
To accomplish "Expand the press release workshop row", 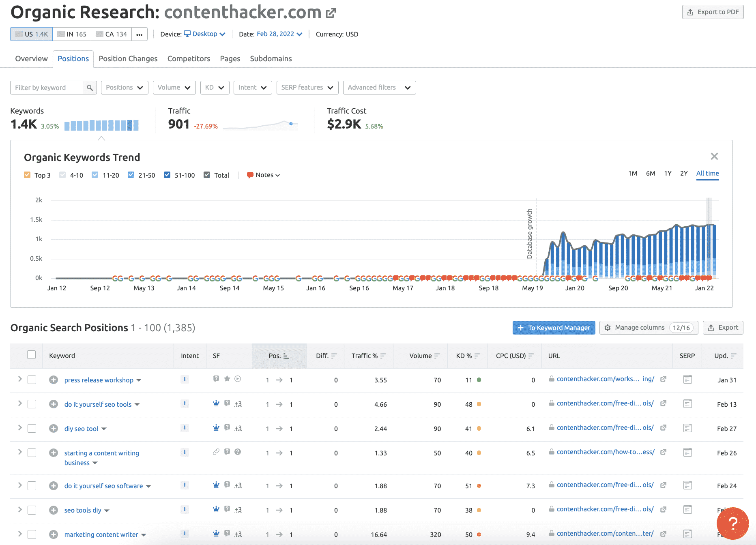I will pos(19,379).
